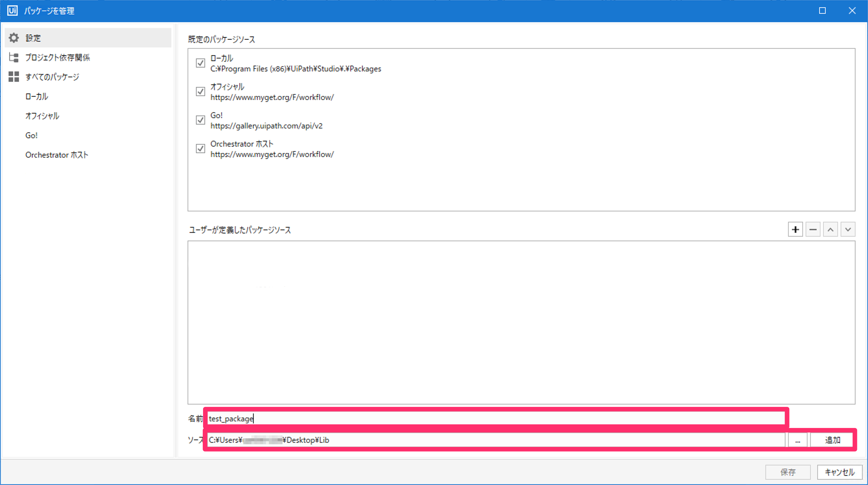Move source down with down chevron
Viewport: 868px width, 485px height.
click(848, 230)
